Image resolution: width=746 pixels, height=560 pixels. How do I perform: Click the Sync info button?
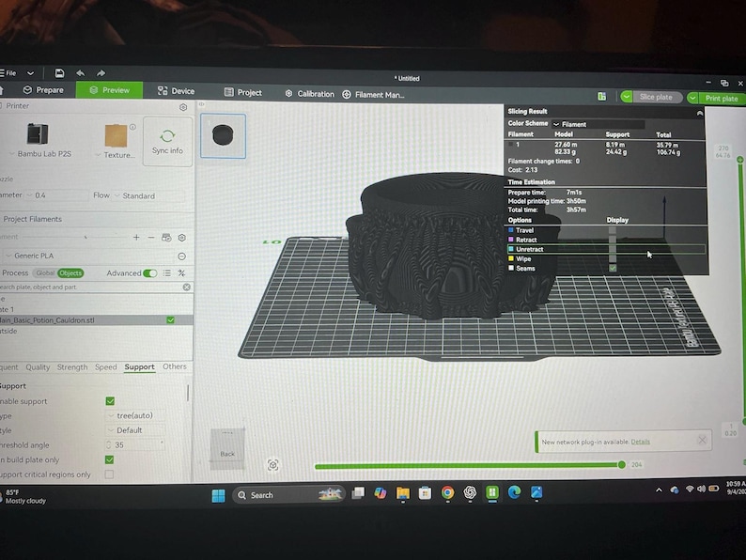[167, 141]
